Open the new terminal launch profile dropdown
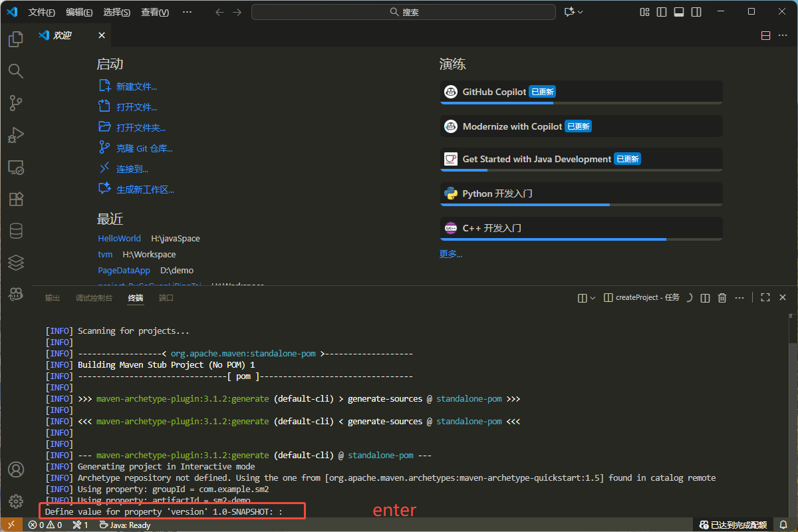Image resolution: width=798 pixels, height=532 pixels. tap(593, 298)
